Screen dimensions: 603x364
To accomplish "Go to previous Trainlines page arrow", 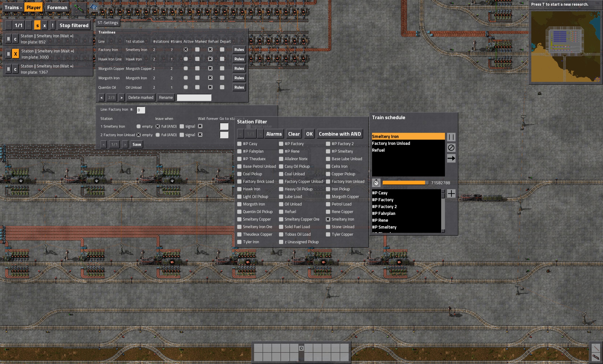I will (x=101, y=98).
